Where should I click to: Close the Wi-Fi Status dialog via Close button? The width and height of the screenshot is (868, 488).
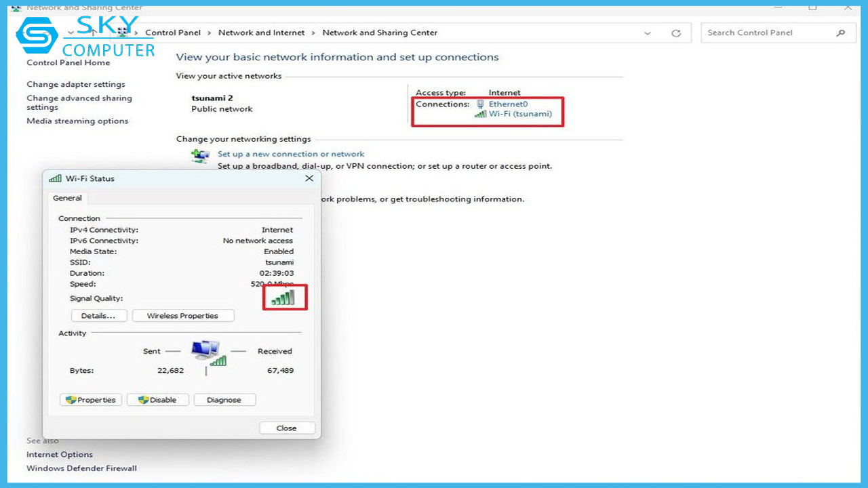(287, 428)
